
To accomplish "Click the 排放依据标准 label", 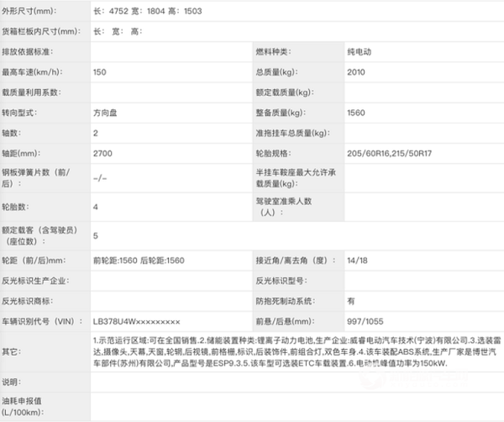I will coord(28,52).
